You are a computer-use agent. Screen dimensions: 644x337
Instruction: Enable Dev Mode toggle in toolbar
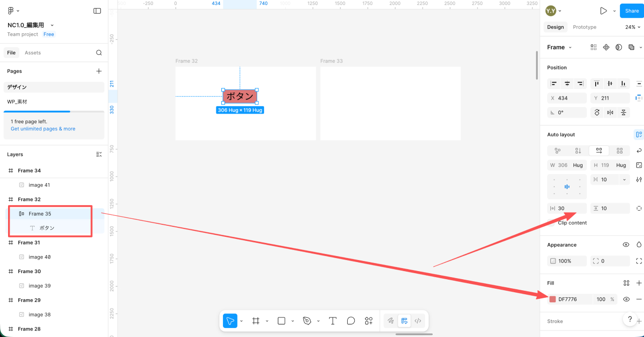(418, 321)
